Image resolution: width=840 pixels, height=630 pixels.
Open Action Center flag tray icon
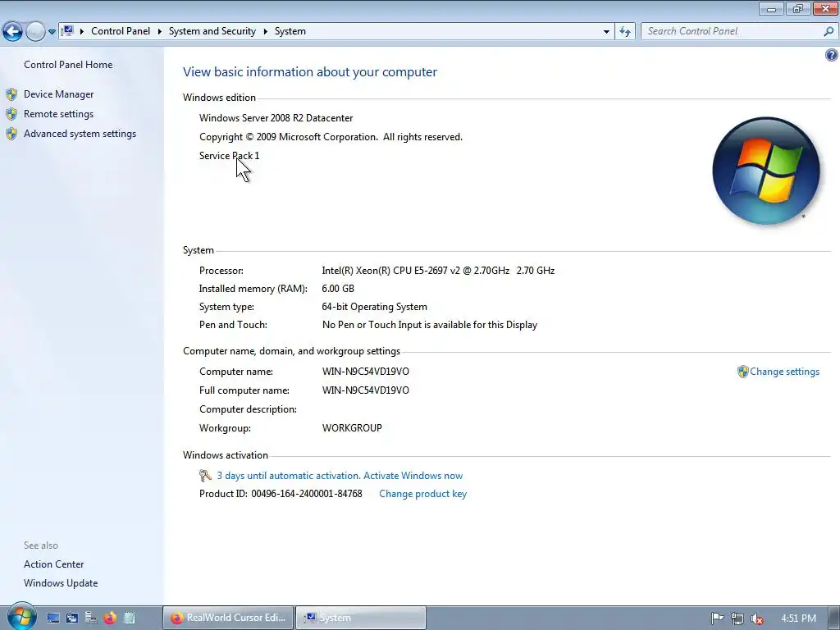(717, 619)
